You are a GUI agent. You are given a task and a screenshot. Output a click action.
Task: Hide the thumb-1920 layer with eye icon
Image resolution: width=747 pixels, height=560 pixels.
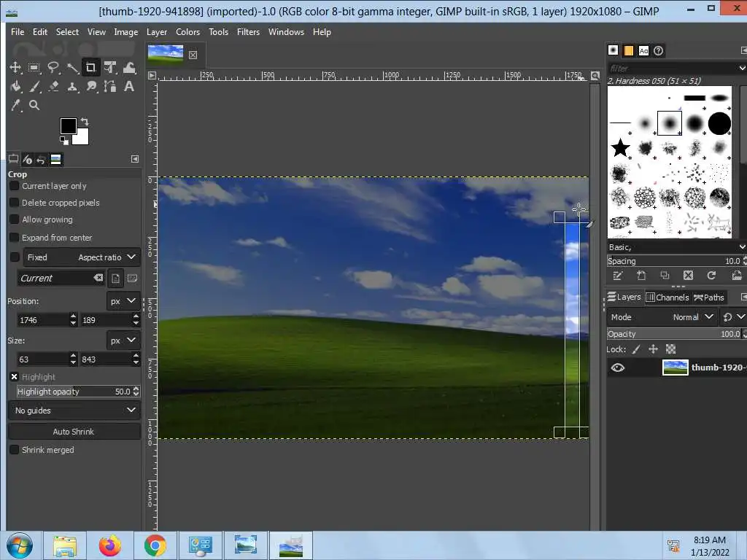pyautogui.click(x=617, y=367)
